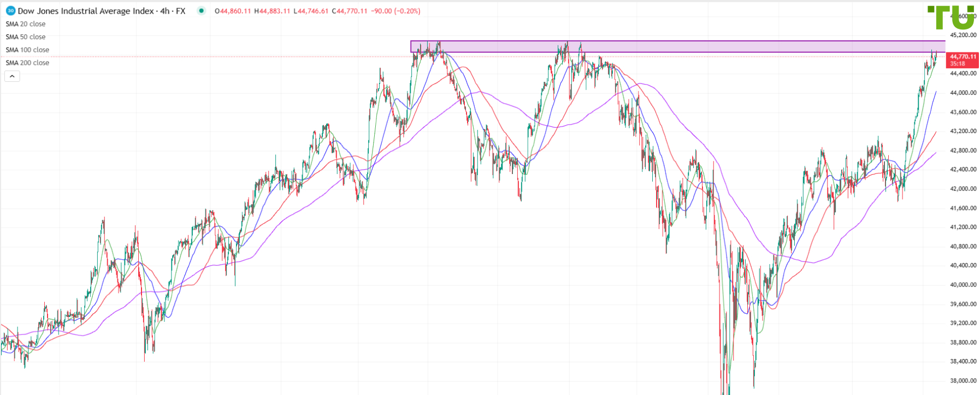Click the green market status dot
Viewport: 980px width, 395px height.
(x=202, y=11)
